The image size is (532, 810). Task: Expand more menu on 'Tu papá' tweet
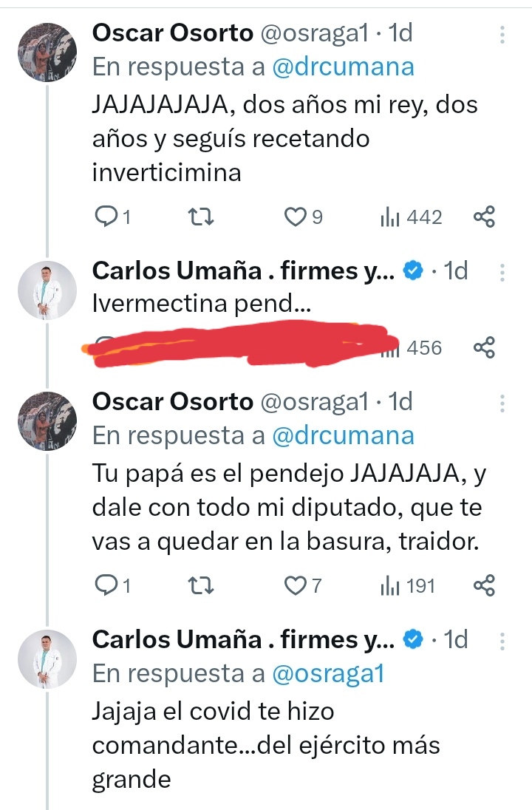click(502, 404)
